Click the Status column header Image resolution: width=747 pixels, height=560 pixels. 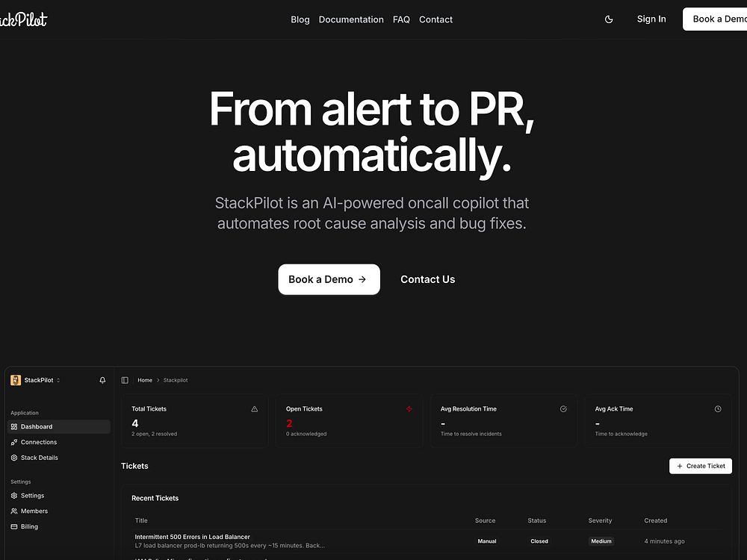537,520
